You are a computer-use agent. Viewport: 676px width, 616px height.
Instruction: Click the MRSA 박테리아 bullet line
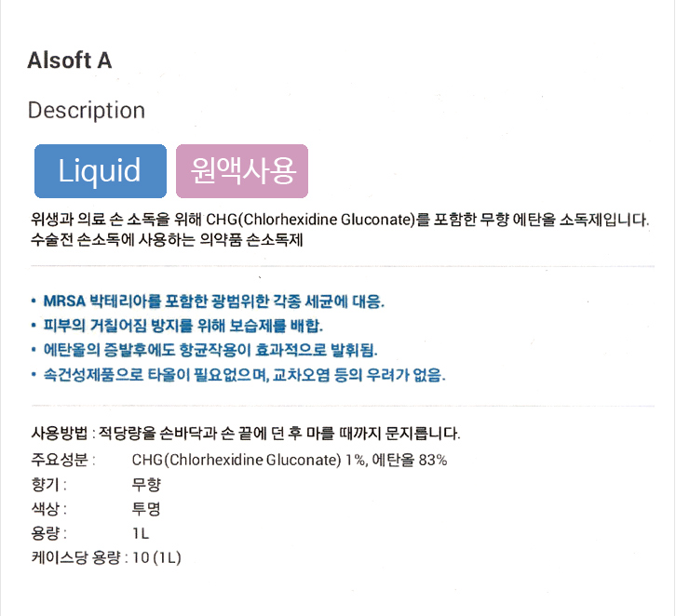pos(209,301)
